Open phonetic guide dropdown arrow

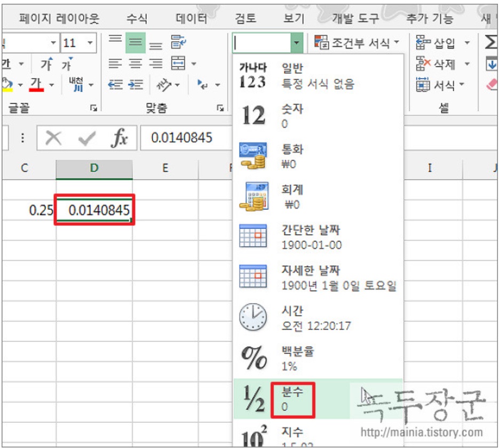(x=91, y=85)
